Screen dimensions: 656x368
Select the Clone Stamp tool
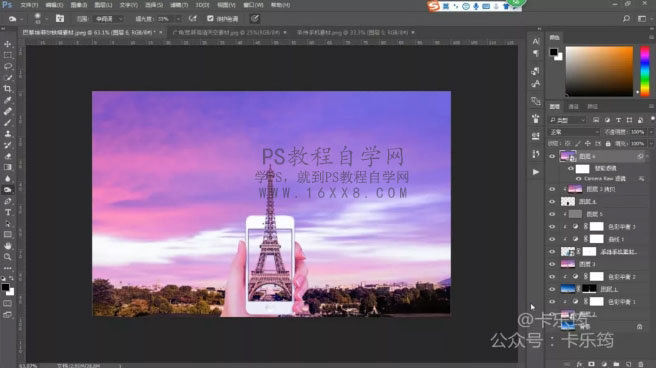pos(8,134)
